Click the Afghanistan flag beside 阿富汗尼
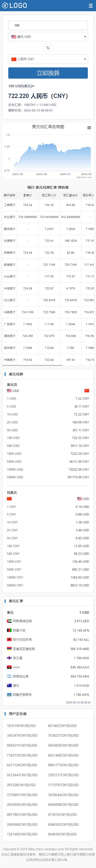The height and width of the screenshot is (868, 96). coord(9,630)
